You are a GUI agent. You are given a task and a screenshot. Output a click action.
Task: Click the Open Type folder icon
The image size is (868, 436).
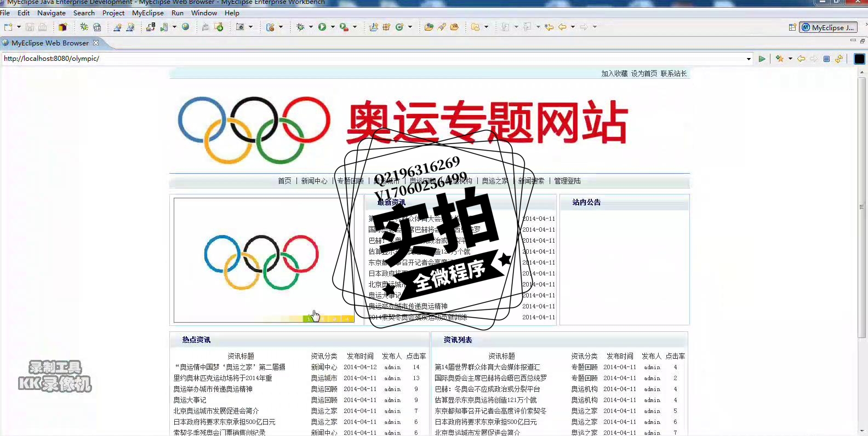coord(429,27)
